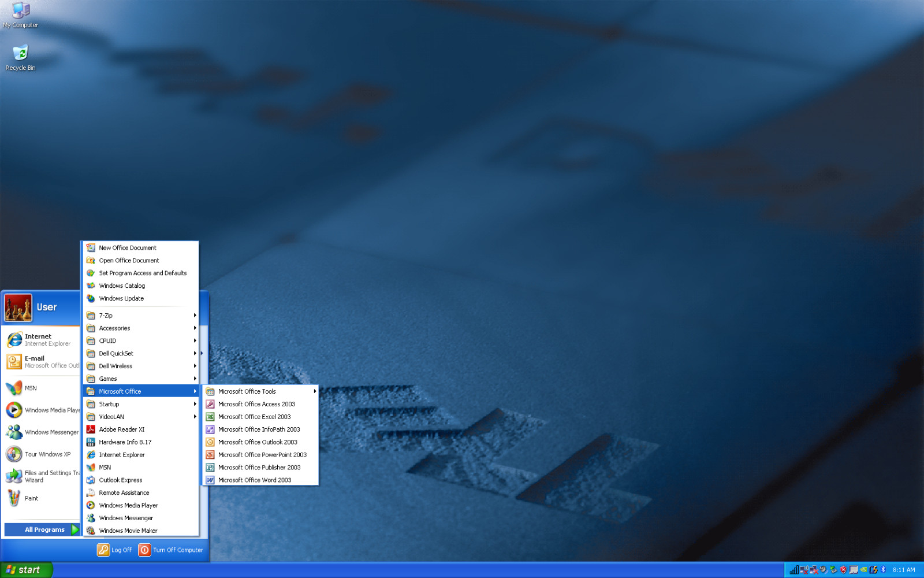924x578 pixels.
Task: Launch Paint from the Start menu
Action: pos(42,498)
